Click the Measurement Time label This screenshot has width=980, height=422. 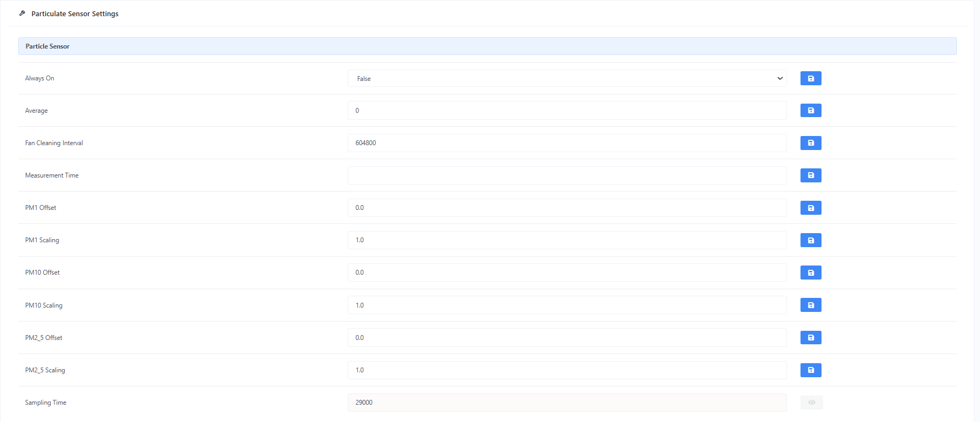pyautogui.click(x=52, y=175)
